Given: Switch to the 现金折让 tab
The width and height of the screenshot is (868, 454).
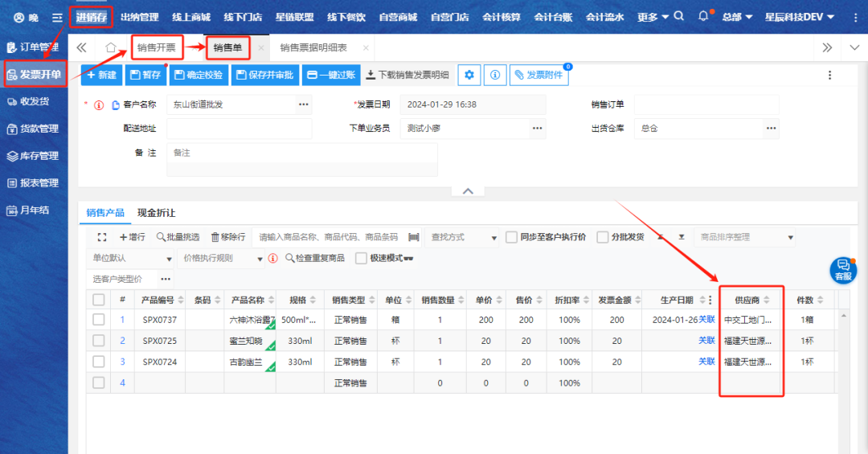Looking at the screenshot, I should click(156, 213).
